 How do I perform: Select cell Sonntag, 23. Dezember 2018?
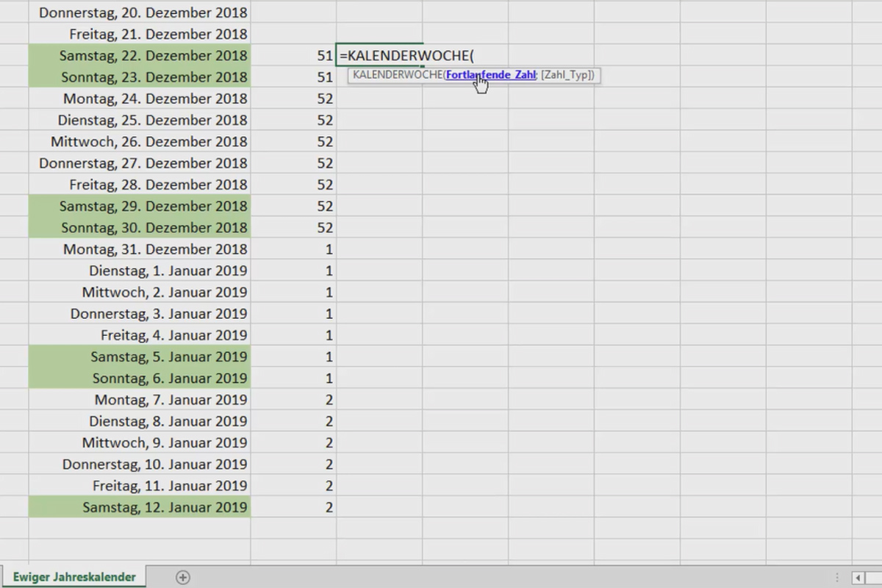click(140, 77)
